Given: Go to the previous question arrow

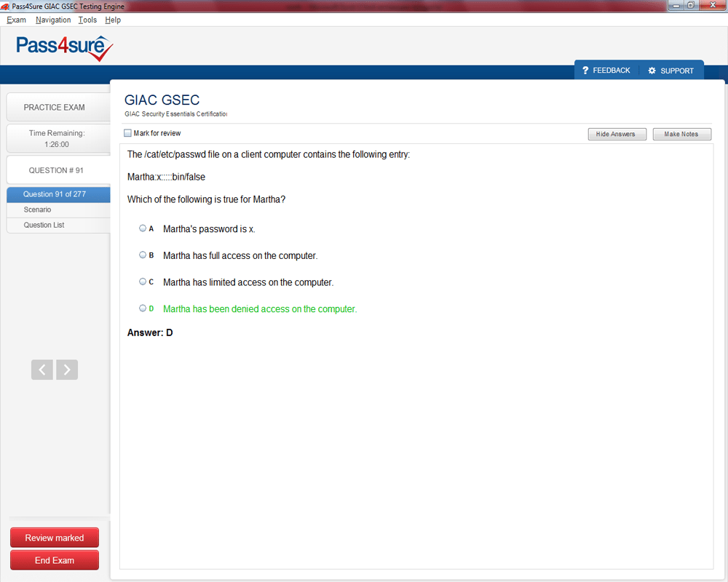Looking at the screenshot, I should [41, 370].
